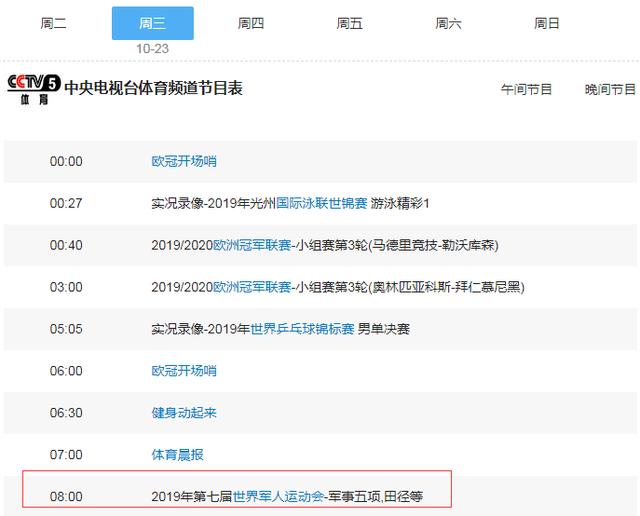Image resolution: width=640 pixels, height=516 pixels.
Task: Click text 军事五项,田径等
Action: tap(376, 497)
